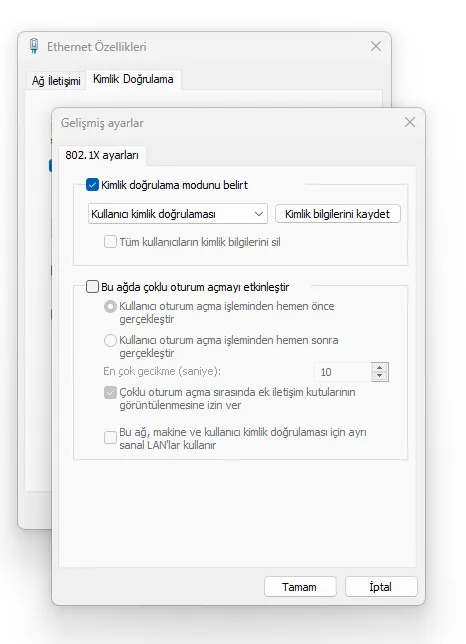Select hemen önce gerçekleştir radio option
Screen dimensions: 466x644
(x=110, y=306)
